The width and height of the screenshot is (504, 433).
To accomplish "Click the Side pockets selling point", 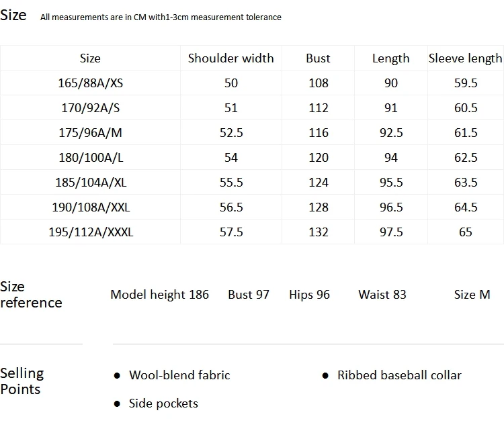I will coord(163,403).
